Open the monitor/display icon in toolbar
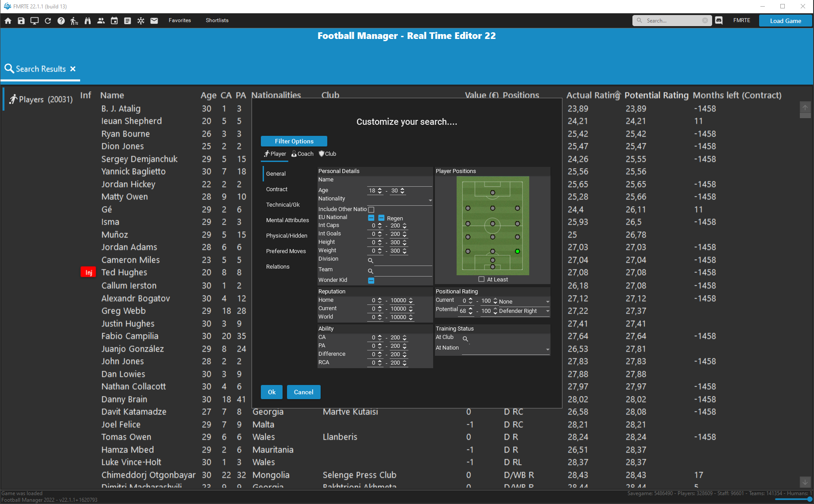Image resolution: width=814 pixels, height=504 pixels. tap(35, 21)
